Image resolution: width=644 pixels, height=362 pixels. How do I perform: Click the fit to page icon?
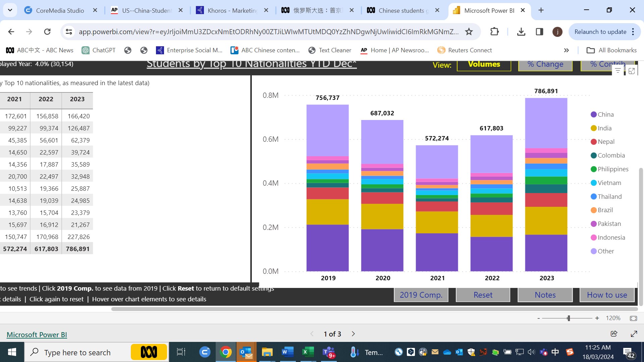pos(633,318)
